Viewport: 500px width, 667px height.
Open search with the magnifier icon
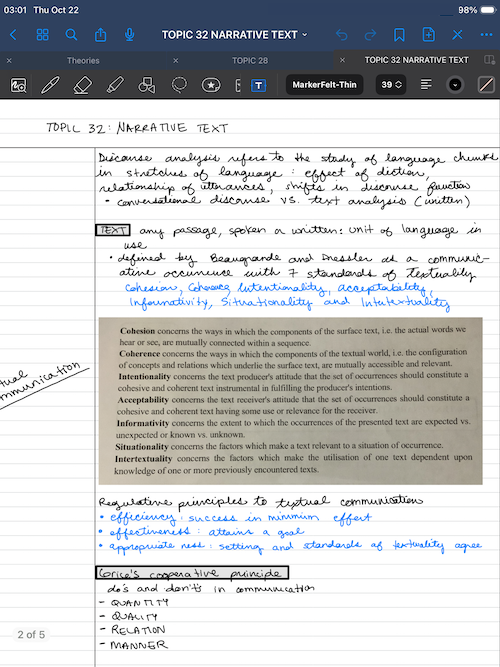tap(71, 34)
